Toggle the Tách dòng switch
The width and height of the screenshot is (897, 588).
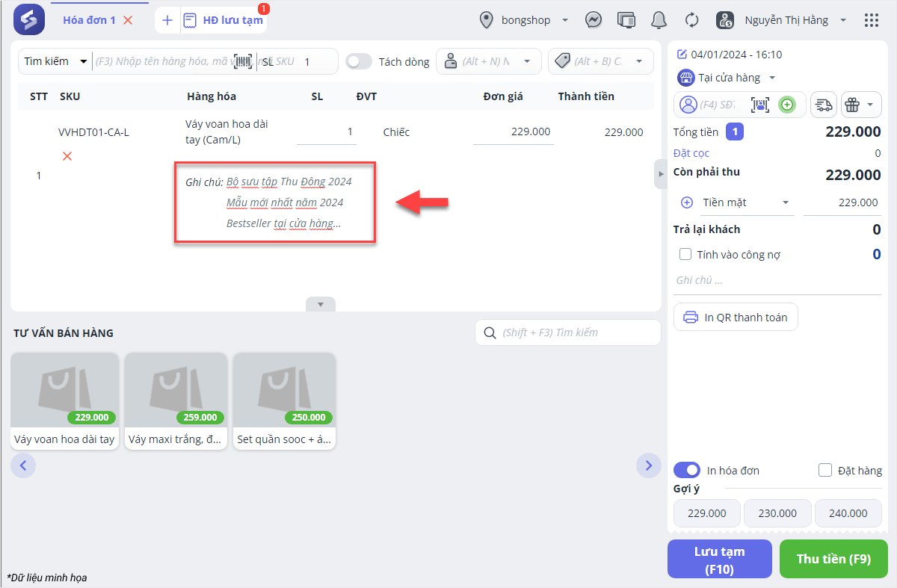[x=359, y=61]
